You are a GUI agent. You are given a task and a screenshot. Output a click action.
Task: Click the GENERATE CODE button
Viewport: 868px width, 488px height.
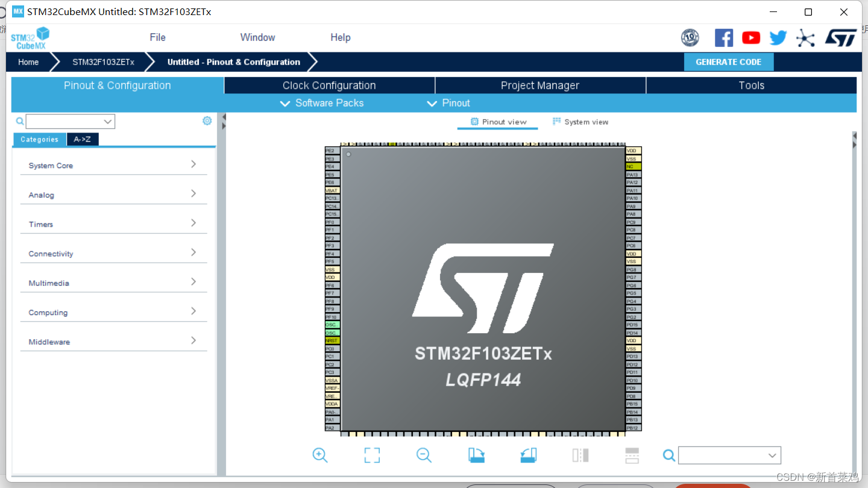(729, 61)
